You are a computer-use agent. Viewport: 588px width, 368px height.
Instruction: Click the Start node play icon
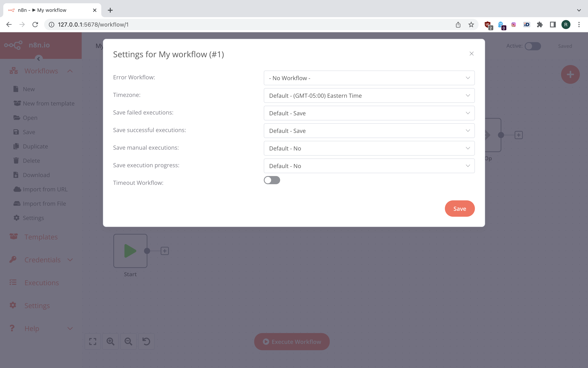coord(130,251)
